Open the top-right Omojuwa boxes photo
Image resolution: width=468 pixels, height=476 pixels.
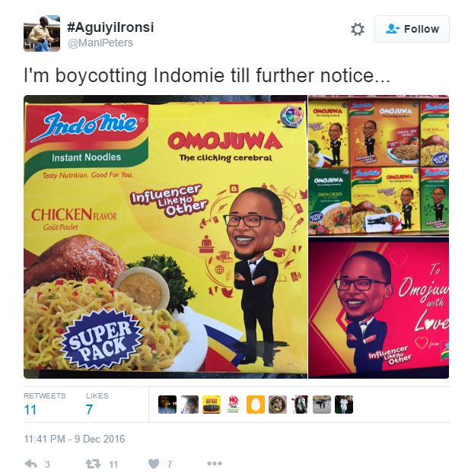pyautogui.click(x=379, y=166)
